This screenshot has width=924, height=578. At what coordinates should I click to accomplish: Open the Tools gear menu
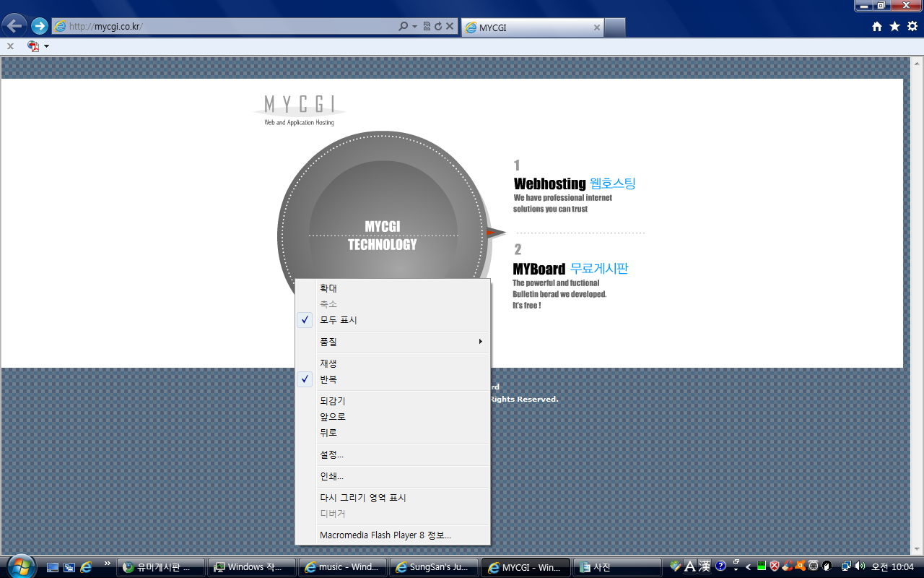912,27
